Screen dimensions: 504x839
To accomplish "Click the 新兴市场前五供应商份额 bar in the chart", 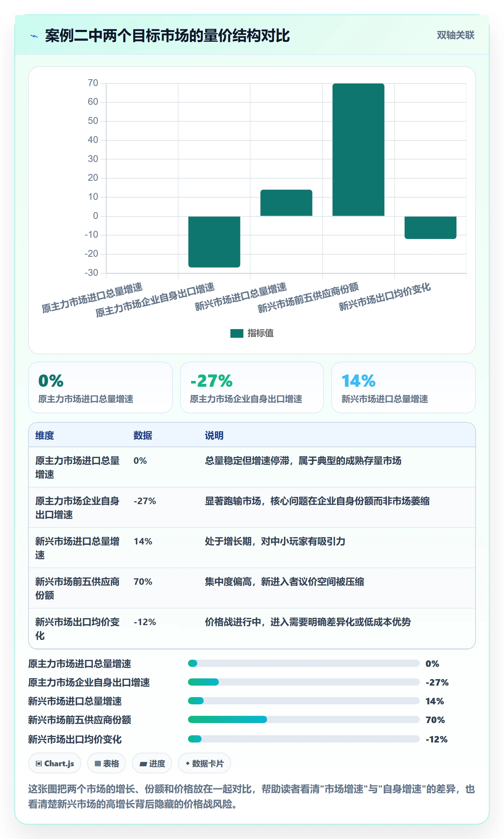I will coord(358,150).
